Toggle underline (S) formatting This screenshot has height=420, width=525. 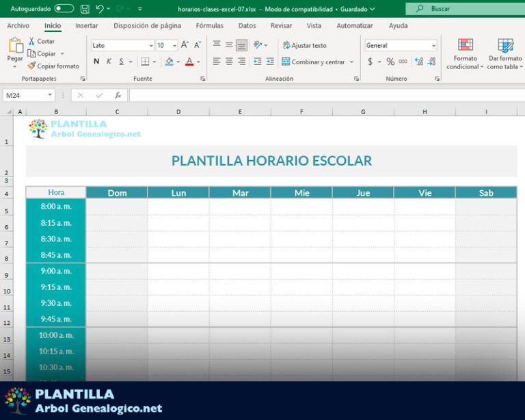point(122,62)
